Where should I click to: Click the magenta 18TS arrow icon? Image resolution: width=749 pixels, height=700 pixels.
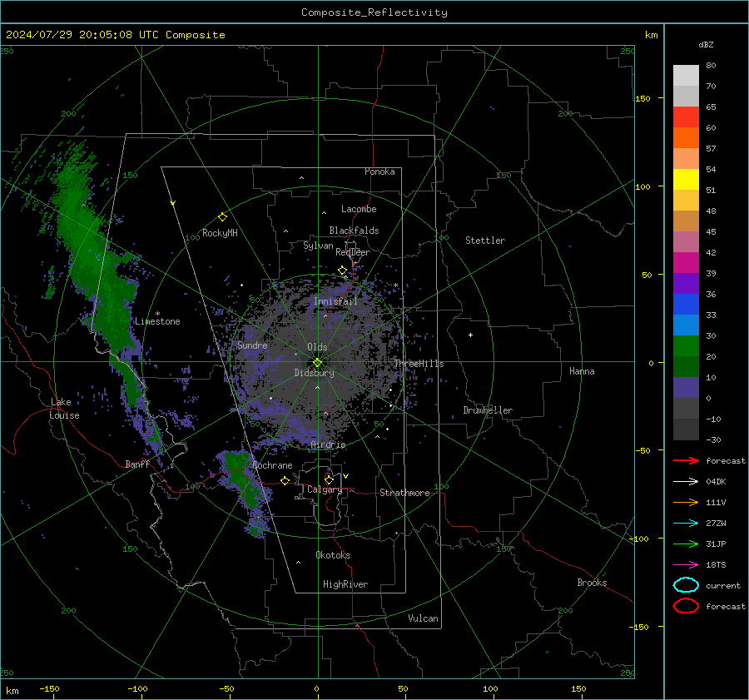pyautogui.click(x=686, y=565)
